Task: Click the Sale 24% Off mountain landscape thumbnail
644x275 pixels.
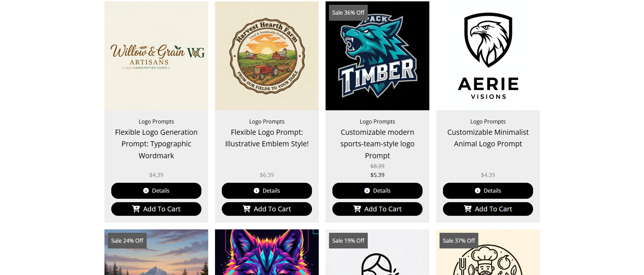Action: [156, 252]
